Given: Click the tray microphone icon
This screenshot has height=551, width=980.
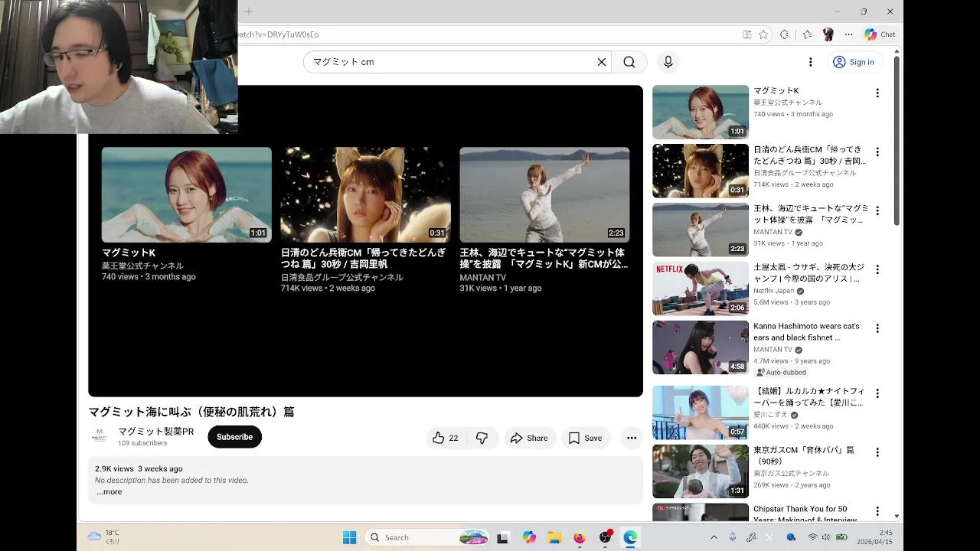Looking at the screenshot, I should [x=733, y=537].
